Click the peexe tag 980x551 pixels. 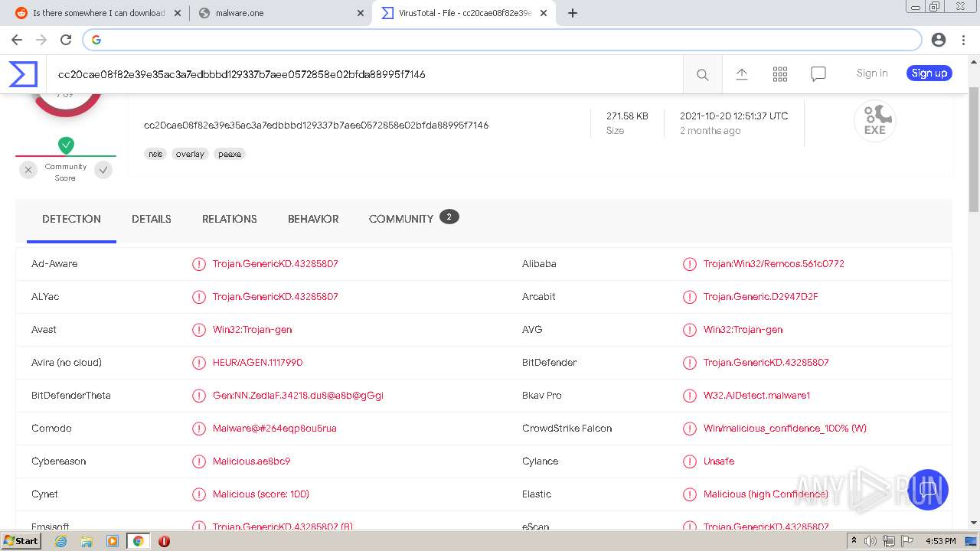230,154
